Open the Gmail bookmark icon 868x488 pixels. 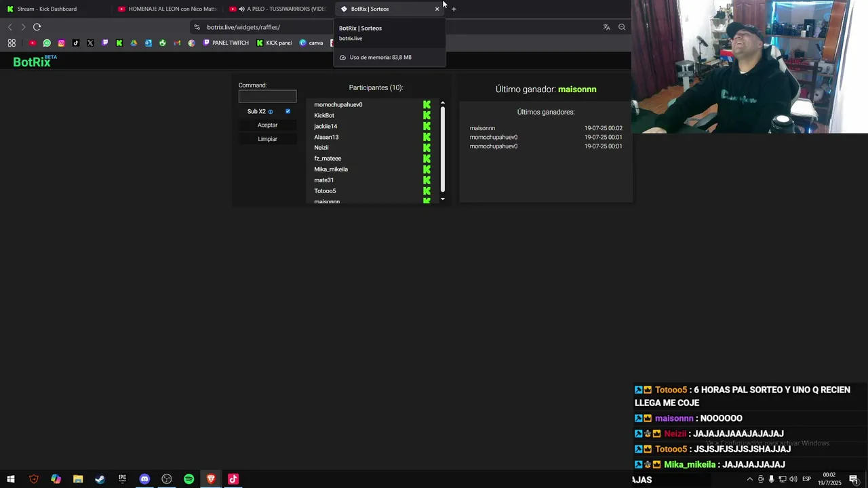(x=177, y=43)
